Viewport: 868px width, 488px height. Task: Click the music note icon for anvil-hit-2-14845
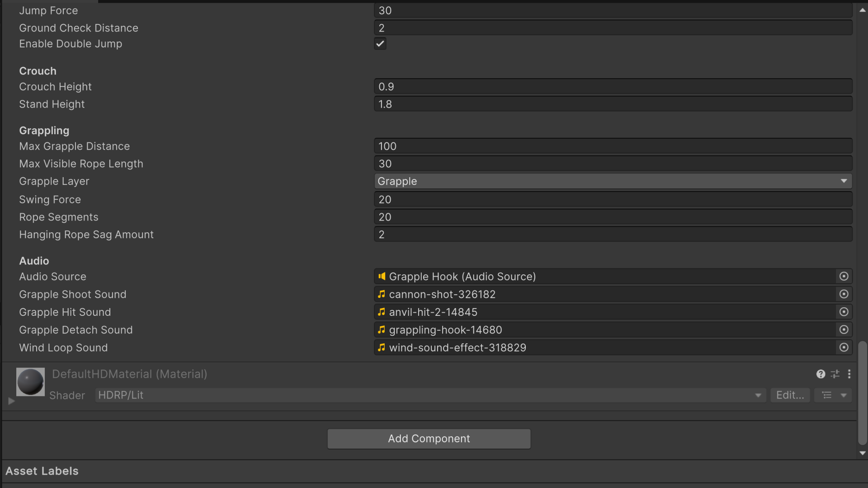[x=382, y=312]
